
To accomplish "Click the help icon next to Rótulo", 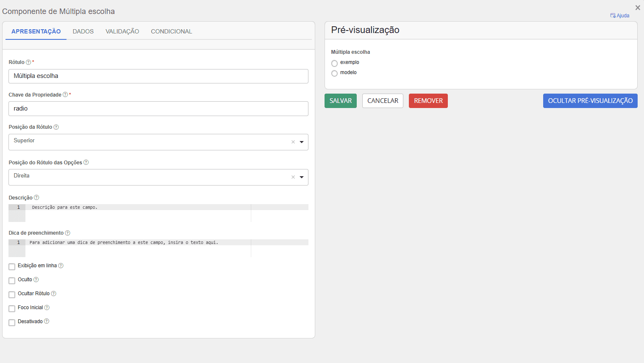I will [28, 62].
